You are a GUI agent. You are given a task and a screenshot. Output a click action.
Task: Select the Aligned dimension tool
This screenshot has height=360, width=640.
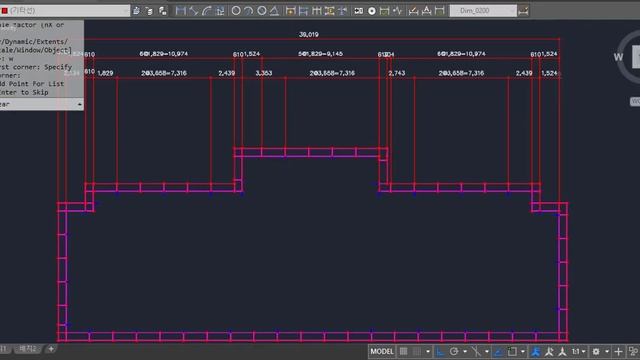(x=193, y=11)
